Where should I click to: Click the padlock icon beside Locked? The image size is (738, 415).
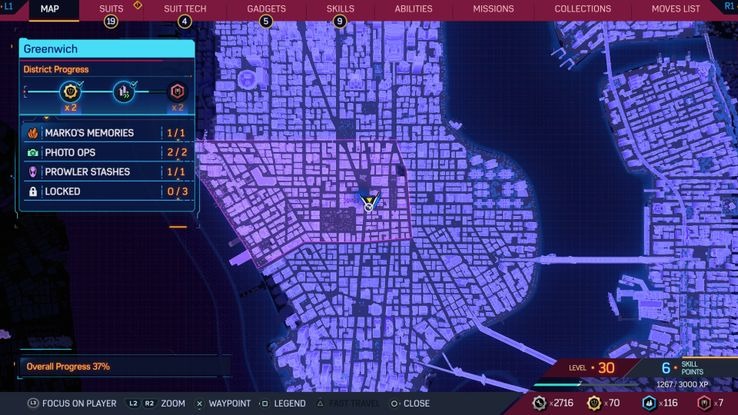[x=33, y=191]
